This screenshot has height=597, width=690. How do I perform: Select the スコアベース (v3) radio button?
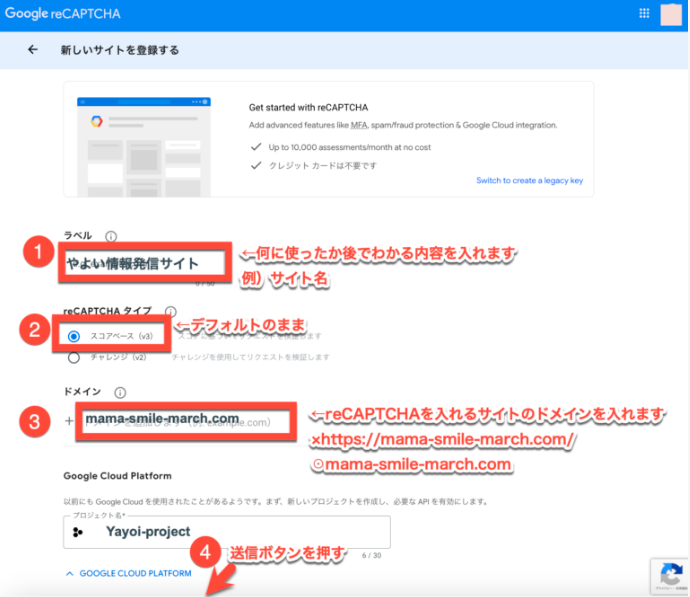pos(73,336)
